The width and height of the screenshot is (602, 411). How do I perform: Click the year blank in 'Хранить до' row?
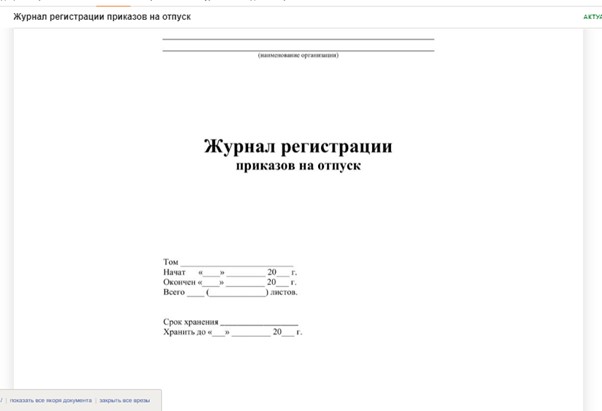click(290, 333)
